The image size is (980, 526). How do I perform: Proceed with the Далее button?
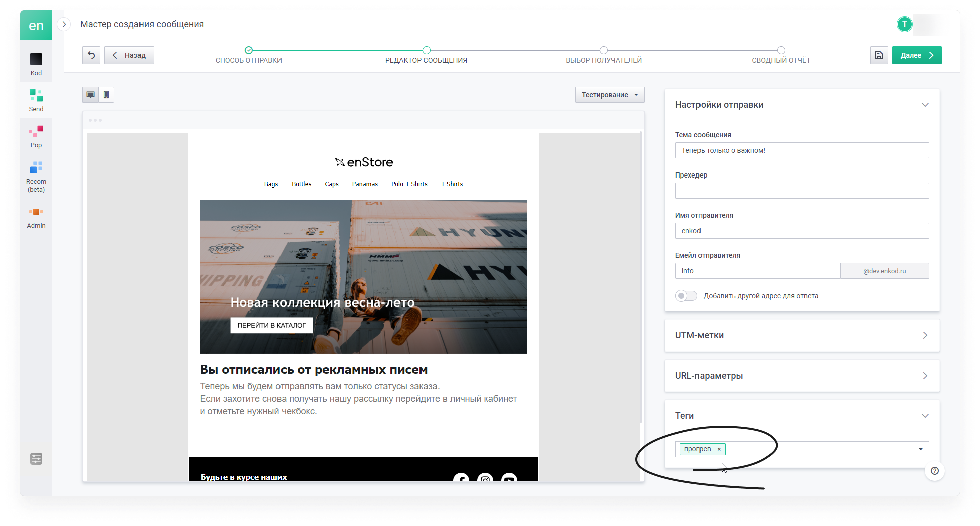[917, 55]
